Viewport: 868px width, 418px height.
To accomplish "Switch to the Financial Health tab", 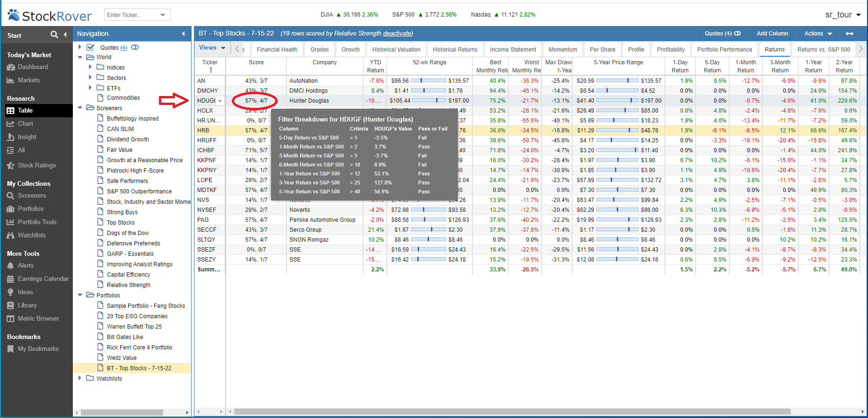I will click(x=277, y=50).
